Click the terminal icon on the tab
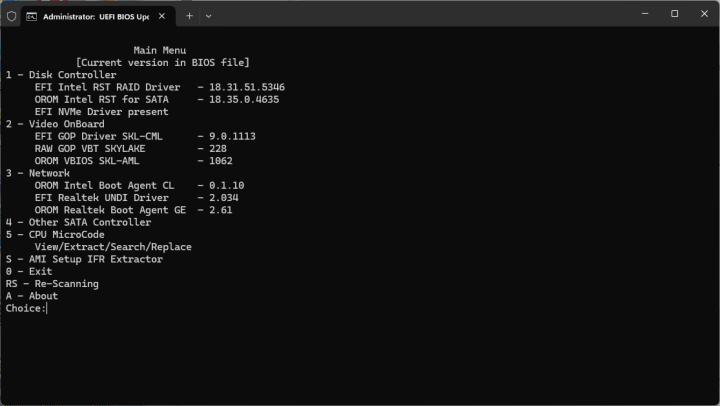Screen dimensions: 720x406 click(31, 17)
